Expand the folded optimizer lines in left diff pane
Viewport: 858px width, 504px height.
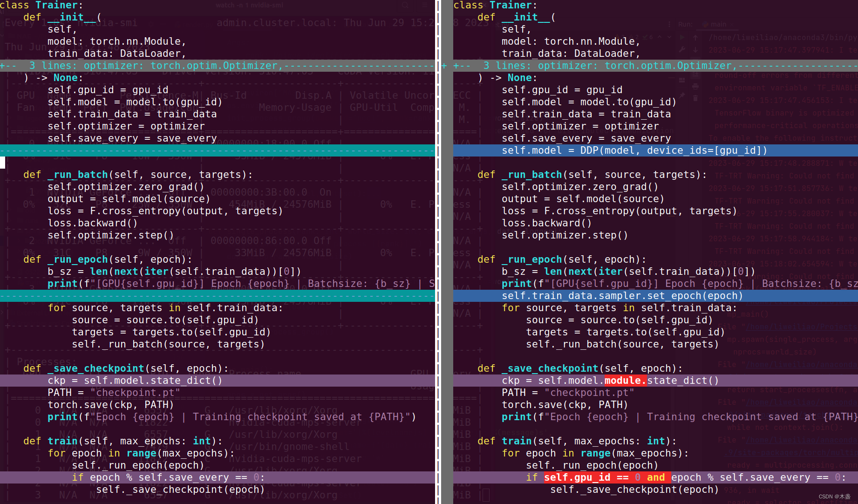[218, 66]
